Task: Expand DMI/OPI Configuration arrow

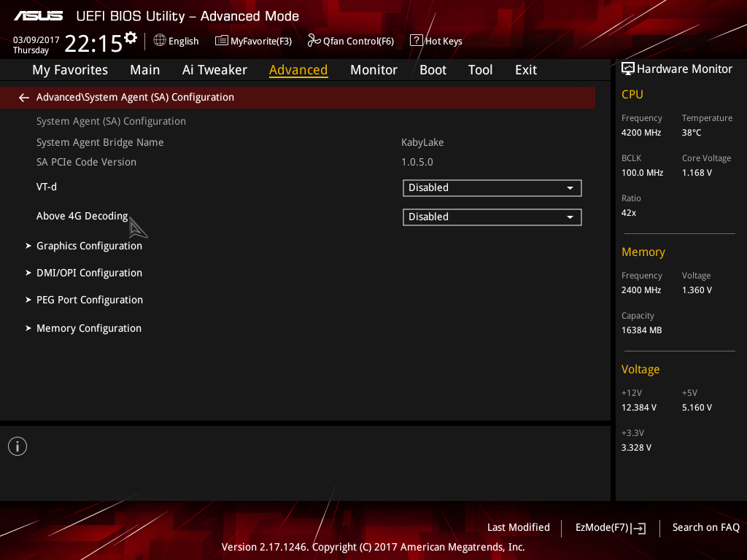Action: tap(28, 273)
